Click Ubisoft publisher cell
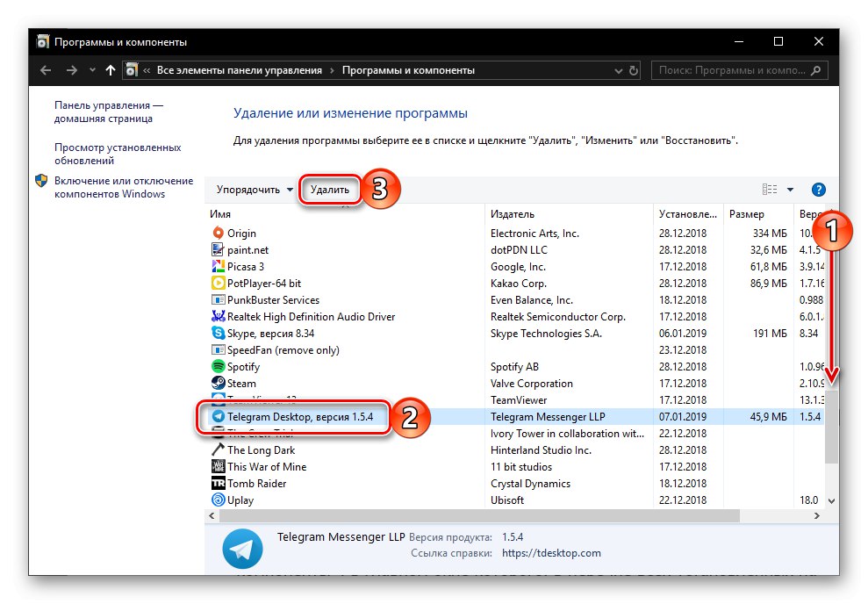Image resolution: width=868 pixels, height=604 pixels. [x=507, y=500]
